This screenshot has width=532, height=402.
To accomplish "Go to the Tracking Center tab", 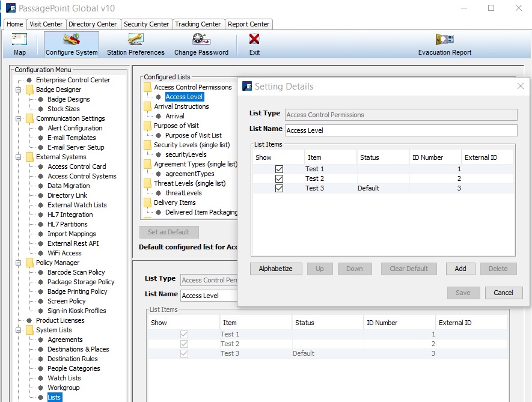I will pyautogui.click(x=198, y=24).
